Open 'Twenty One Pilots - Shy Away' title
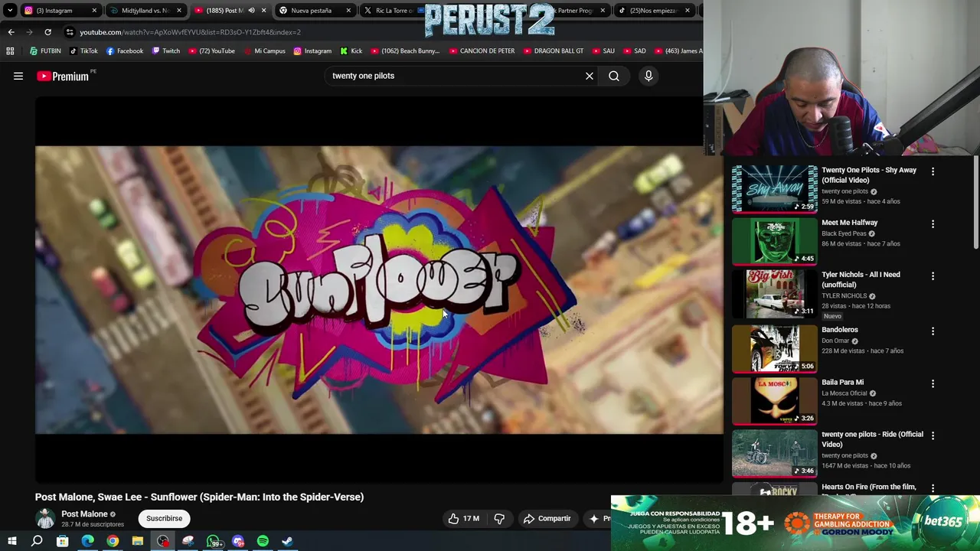This screenshot has width=980, height=551. (x=869, y=175)
